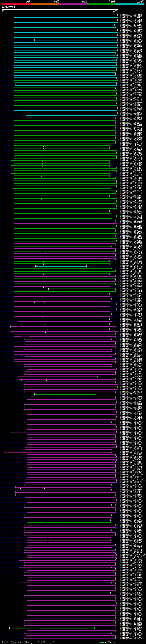The image size is (146, 644).
Task: Click the cyan ~100% identity legend bar
Action: pyautogui.click(x=130, y=4)
